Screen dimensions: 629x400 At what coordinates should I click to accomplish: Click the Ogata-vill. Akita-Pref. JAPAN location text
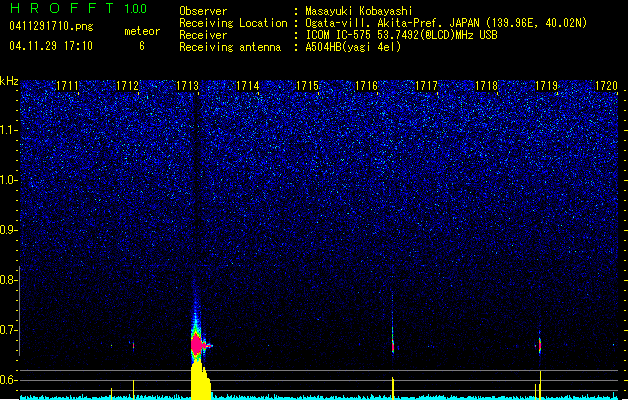[446, 23]
